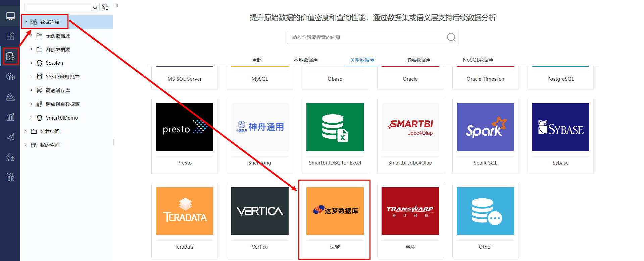Choose the Presto database card
This screenshot has height=261, width=644.
point(185,136)
